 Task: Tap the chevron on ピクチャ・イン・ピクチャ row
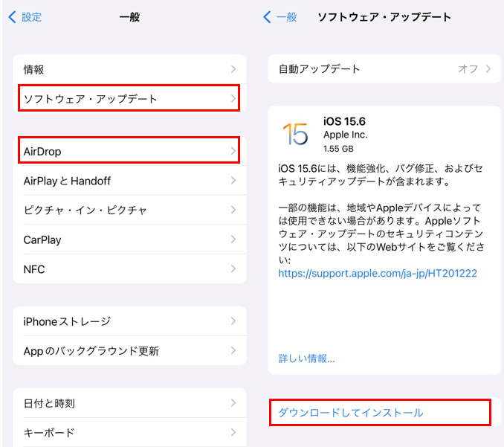pyautogui.click(x=233, y=210)
